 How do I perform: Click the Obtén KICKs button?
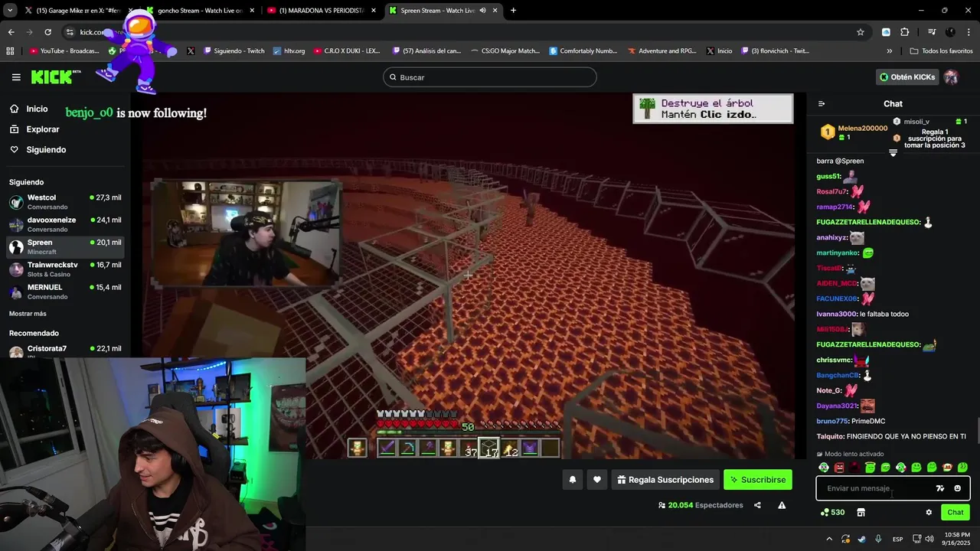[x=907, y=77]
